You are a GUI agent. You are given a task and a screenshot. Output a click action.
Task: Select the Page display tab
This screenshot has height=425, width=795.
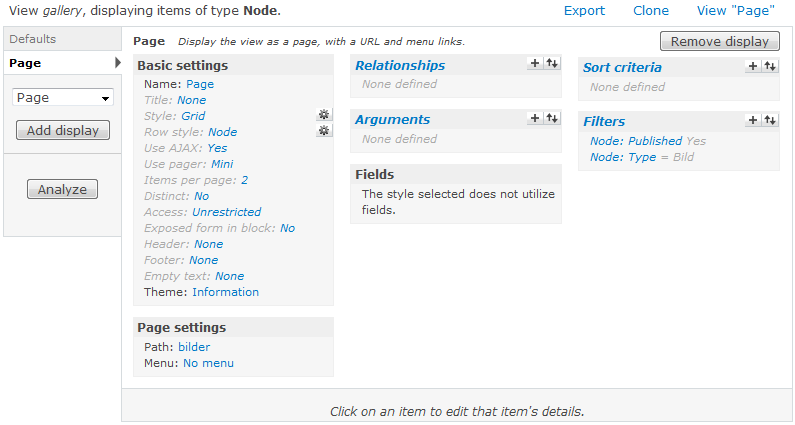pyautogui.click(x=26, y=63)
